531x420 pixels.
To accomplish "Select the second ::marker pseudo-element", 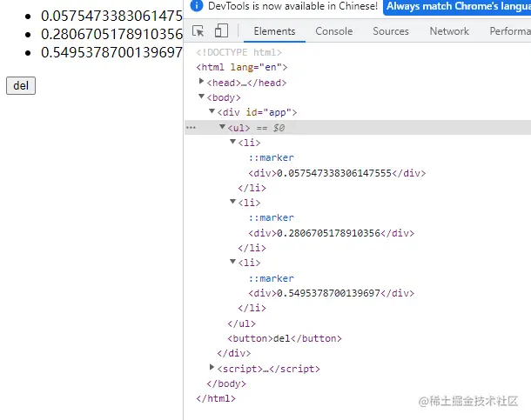I will (271, 217).
